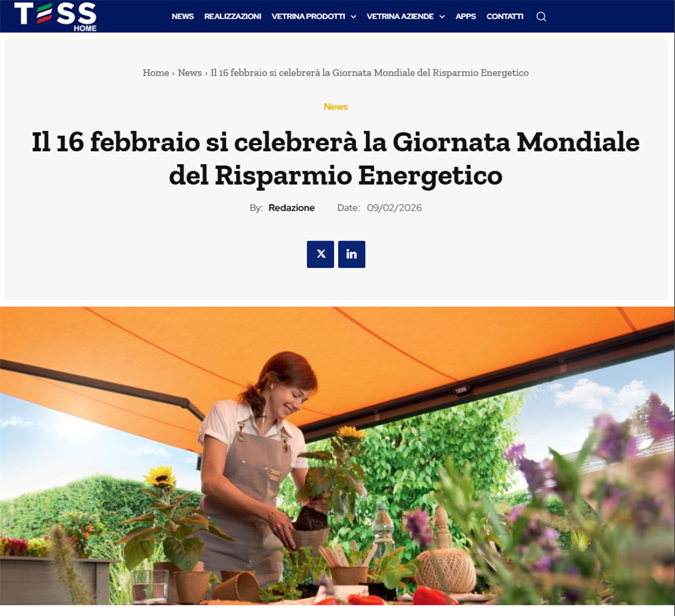Image resolution: width=675 pixels, height=616 pixels.
Task: Click the Home breadcrumb link
Action: [156, 72]
